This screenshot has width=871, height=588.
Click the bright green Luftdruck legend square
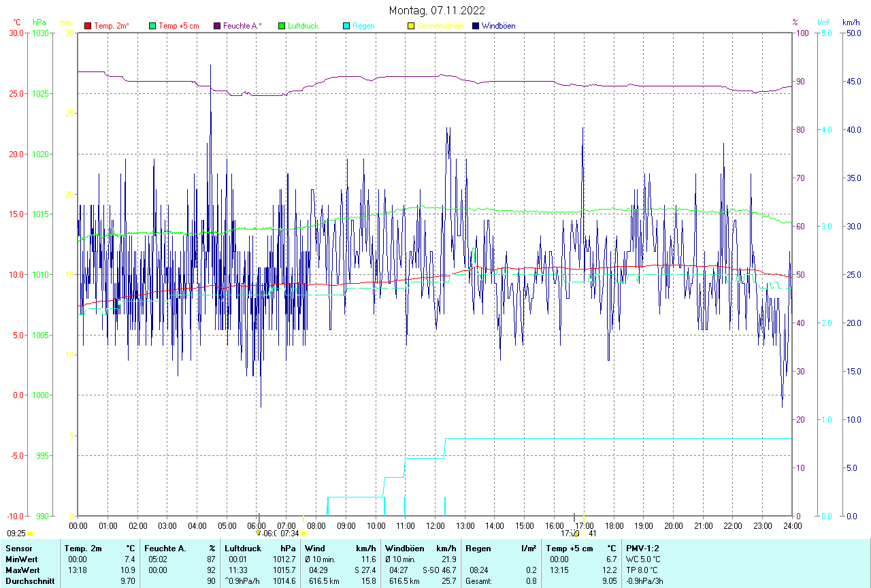[x=282, y=26]
